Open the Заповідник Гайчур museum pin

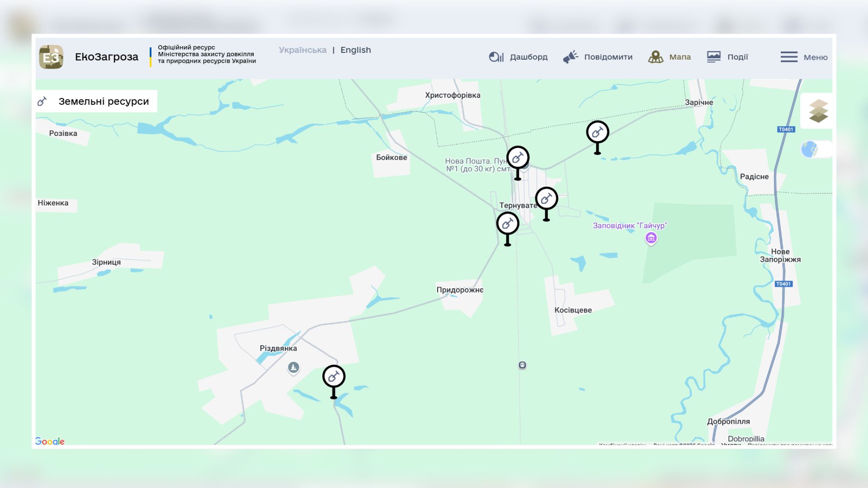point(651,238)
